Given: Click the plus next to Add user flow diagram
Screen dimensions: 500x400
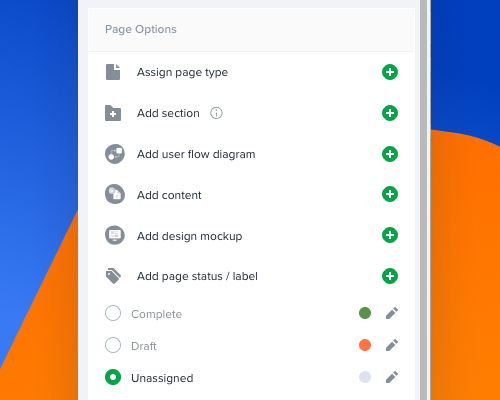Looking at the screenshot, I should (x=390, y=154).
